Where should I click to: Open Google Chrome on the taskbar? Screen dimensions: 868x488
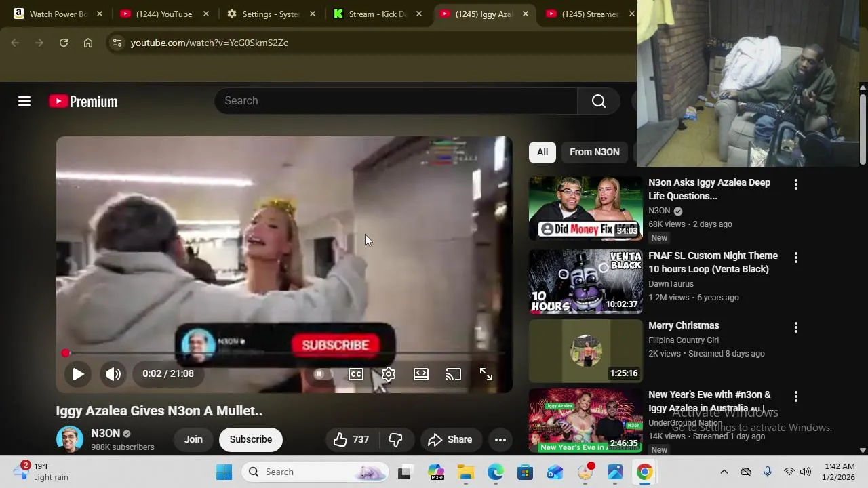[644, 472]
